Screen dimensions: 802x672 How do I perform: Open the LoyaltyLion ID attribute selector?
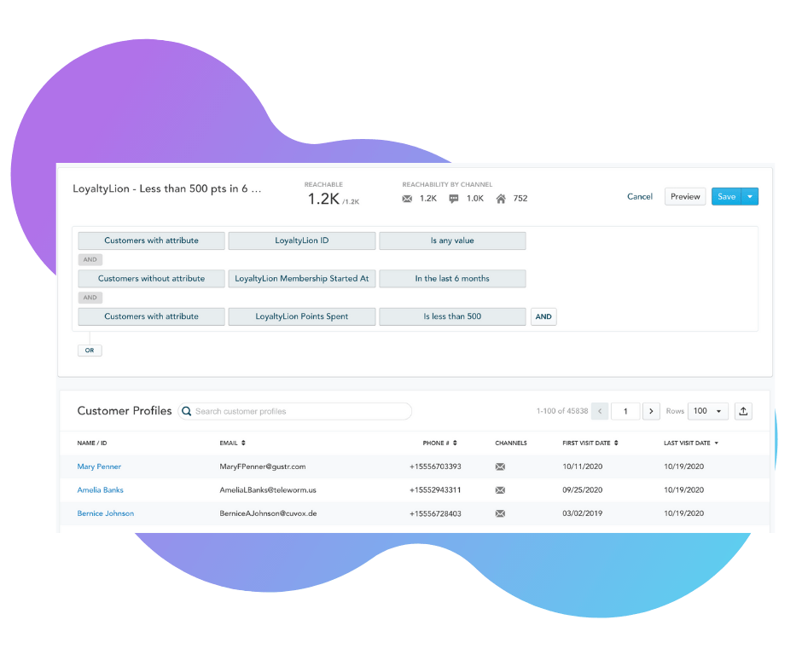302,240
